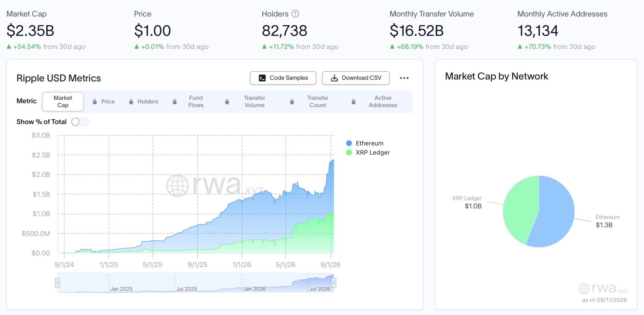Image resolution: width=644 pixels, height=315 pixels.
Task: Click the Holders help question mark icon
Action: 295,14
